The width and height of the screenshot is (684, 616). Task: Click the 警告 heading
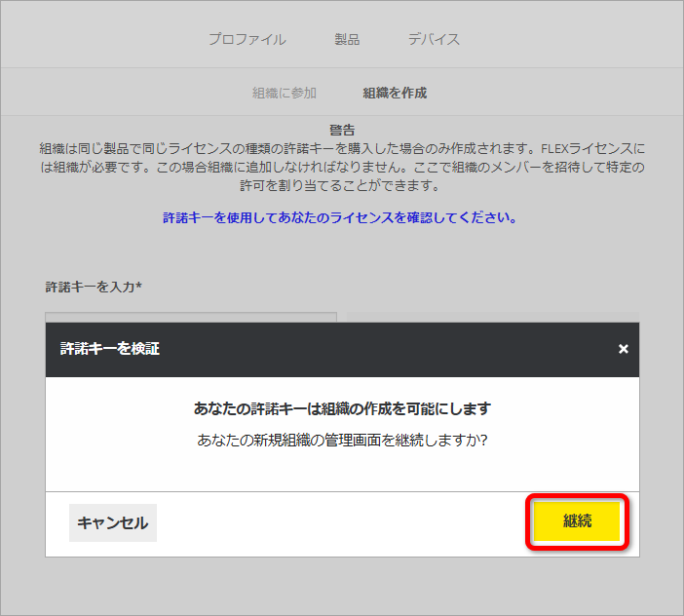(x=341, y=130)
